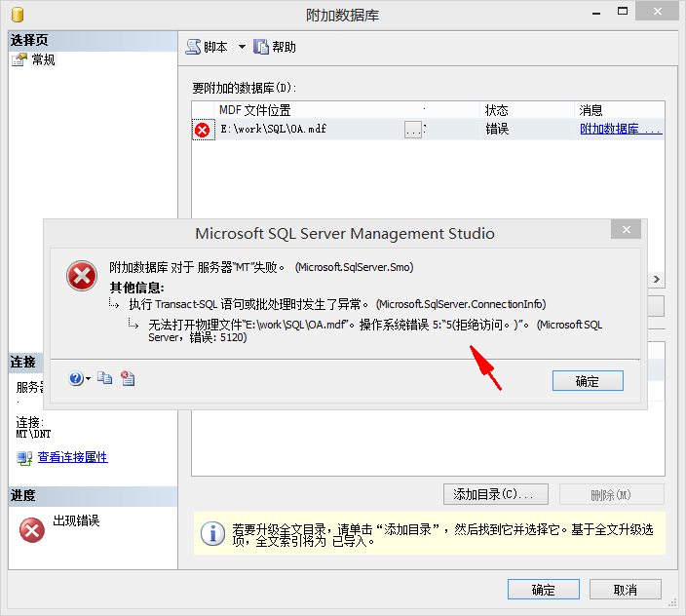Click the info icon in the yellow tip

coord(212,533)
